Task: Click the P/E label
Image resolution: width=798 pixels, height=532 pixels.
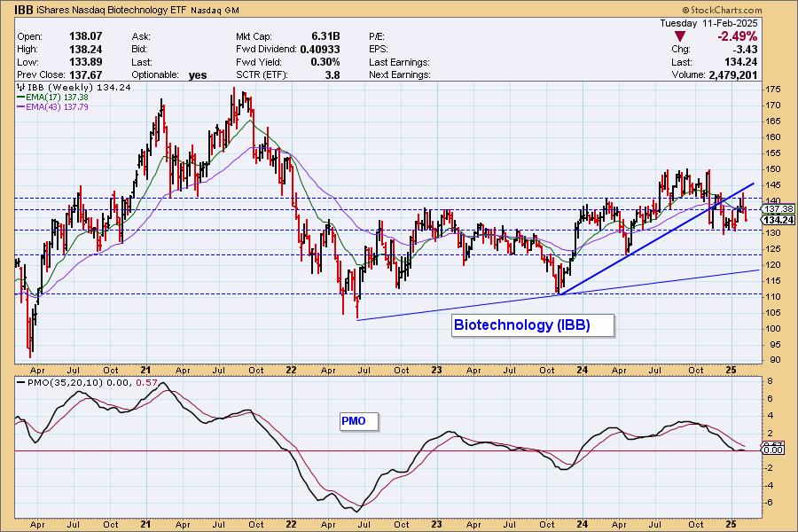Action: pyautogui.click(x=377, y=36)
